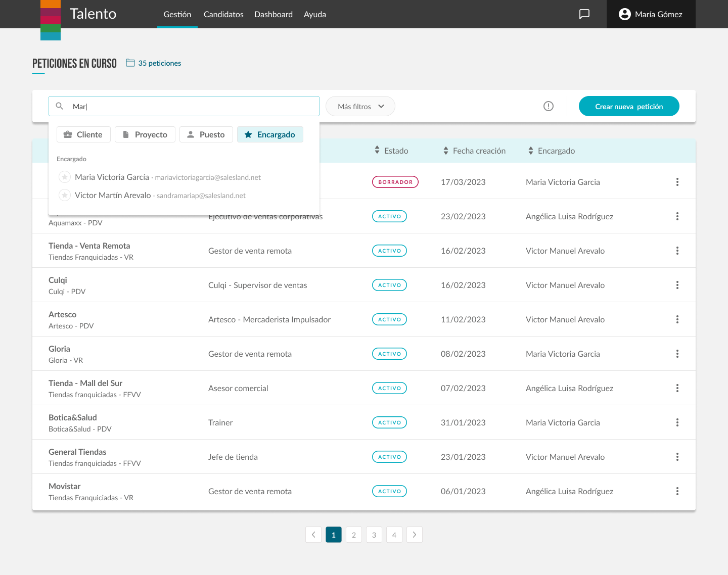Click the info alert circle icon
Image resolution: width=728 pixels, height=575 pixels.
click(x=548, y=106)
